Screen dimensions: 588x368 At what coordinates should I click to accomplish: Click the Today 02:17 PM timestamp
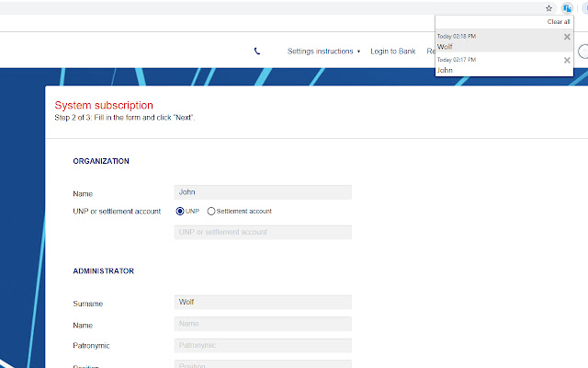click(x=457, y=60)
